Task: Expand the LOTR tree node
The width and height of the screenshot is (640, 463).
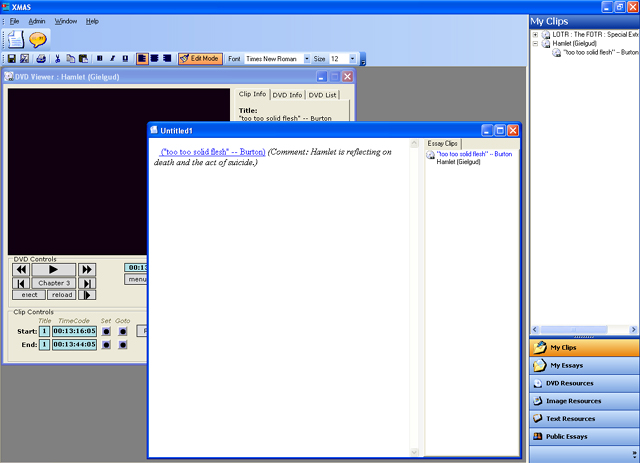Action: 536,35
